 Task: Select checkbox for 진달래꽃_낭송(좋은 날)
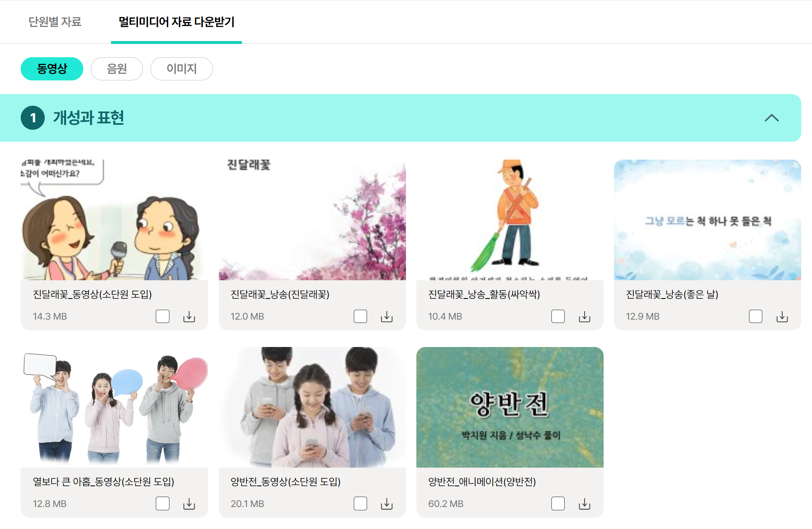pos(756,316)
